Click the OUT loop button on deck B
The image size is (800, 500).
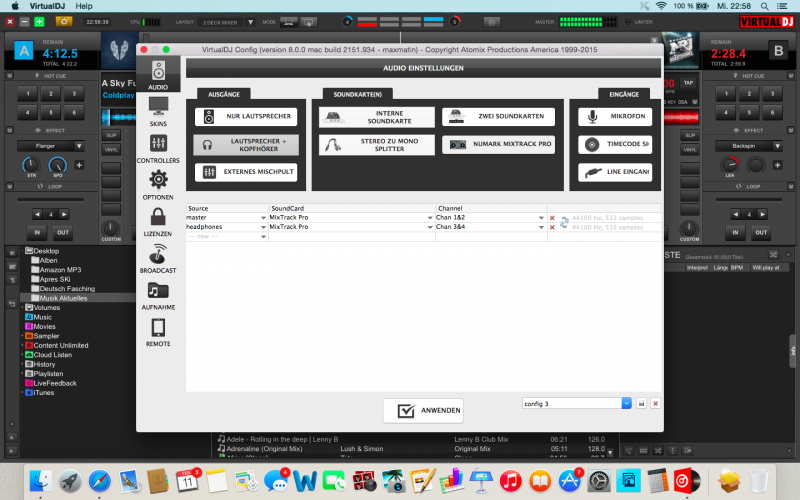point(761,233)
